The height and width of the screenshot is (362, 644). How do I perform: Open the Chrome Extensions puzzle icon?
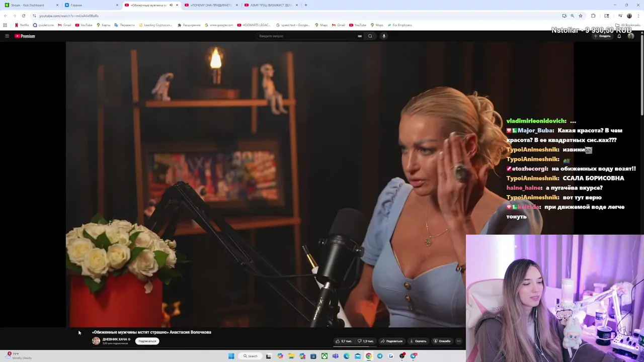pos(593,16)
